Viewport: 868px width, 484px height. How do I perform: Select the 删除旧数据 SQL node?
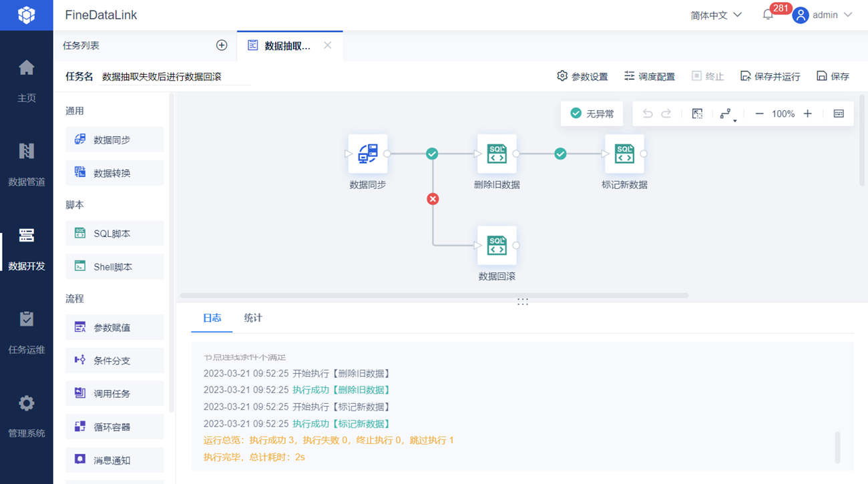pos(497,154)
